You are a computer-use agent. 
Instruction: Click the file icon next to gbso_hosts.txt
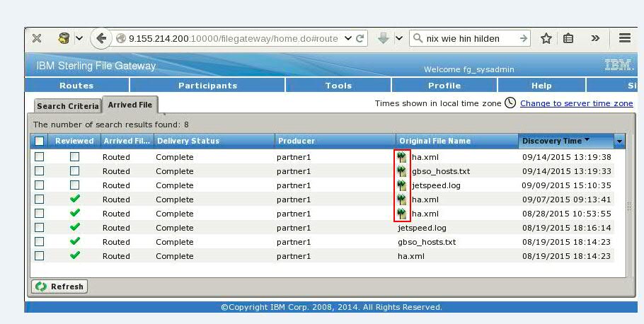point(402,171)
